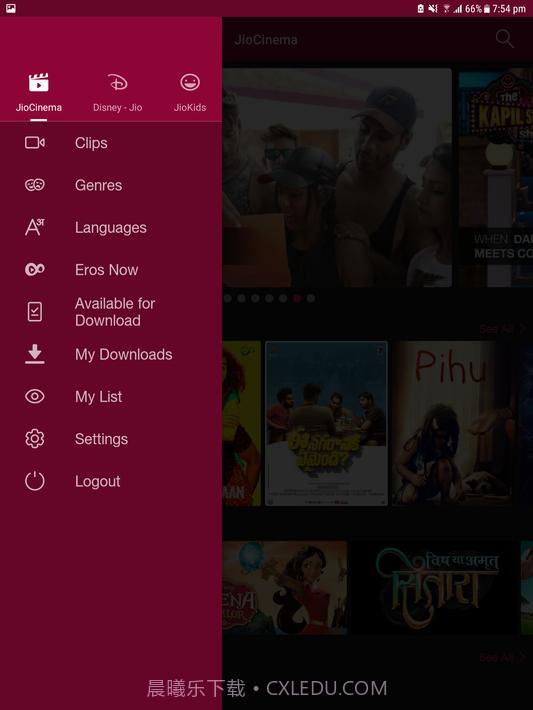The image size is (533, 710).
Task: Select the highlighted red carousel dot
Action: point(297,298)
